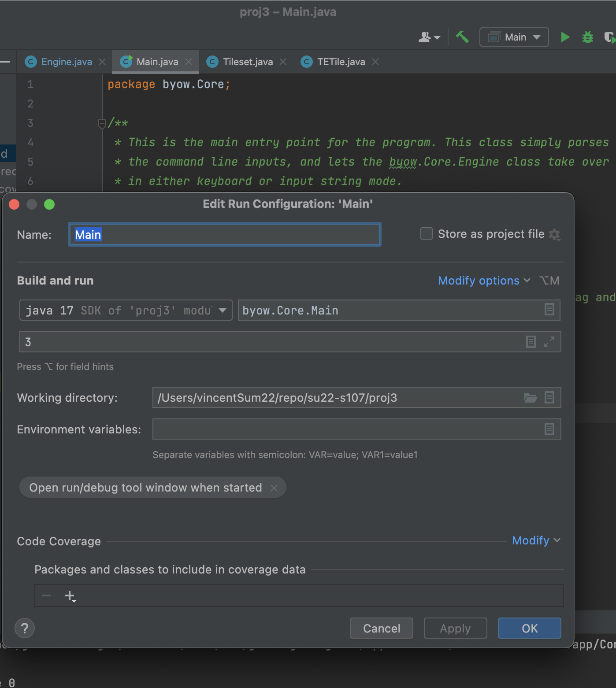Remove 'Open run/debug tool window' option chip
This screenshot has width=616, height=688.
274,488
